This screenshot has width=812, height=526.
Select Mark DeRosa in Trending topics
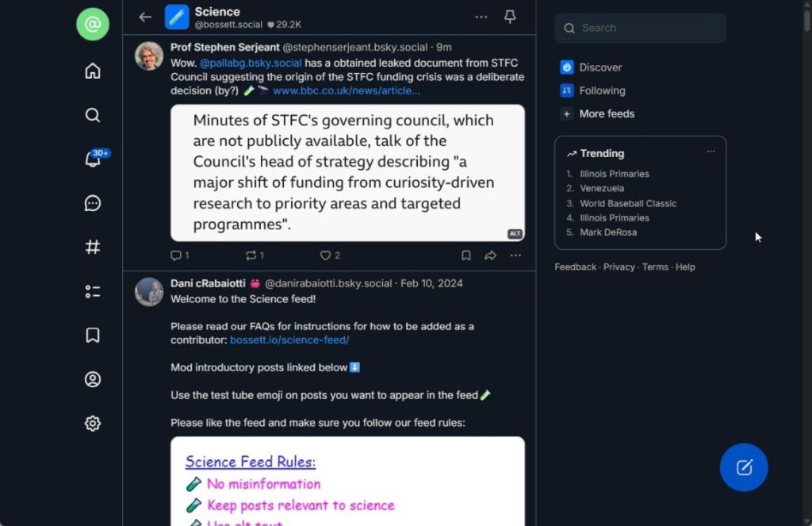click(608, 232)
